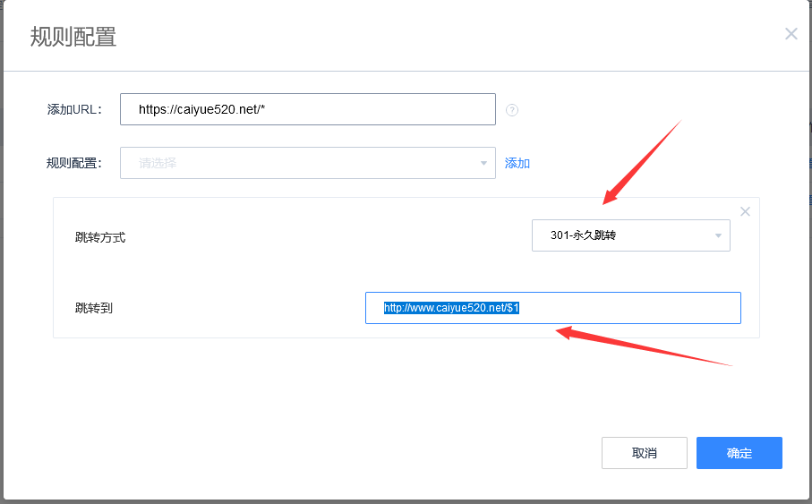Image resolution: width=812 pixels, height=504 pixels.
Task: Click the 添加 link next to rule dropdown
Action: 517,163
